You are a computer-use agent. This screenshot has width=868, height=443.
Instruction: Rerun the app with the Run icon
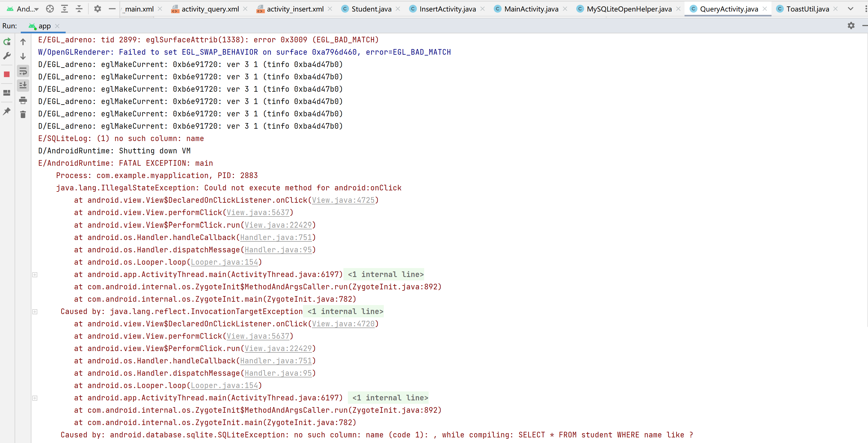click(7, 42)
